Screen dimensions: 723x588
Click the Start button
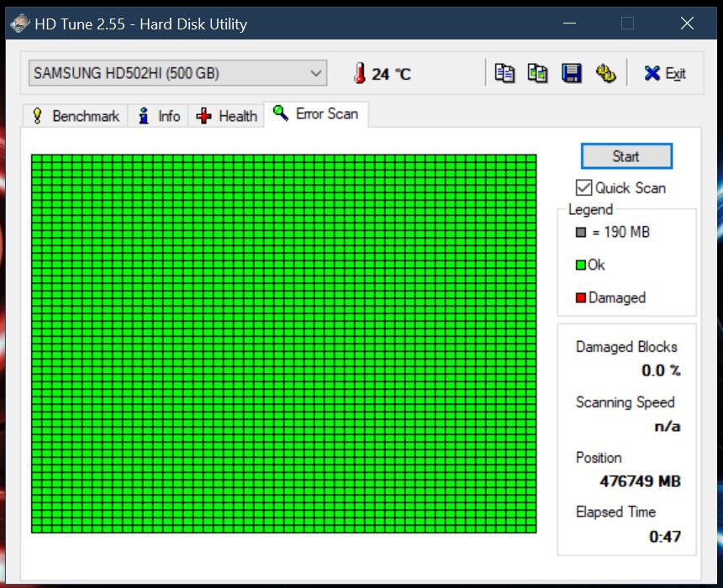626,156
